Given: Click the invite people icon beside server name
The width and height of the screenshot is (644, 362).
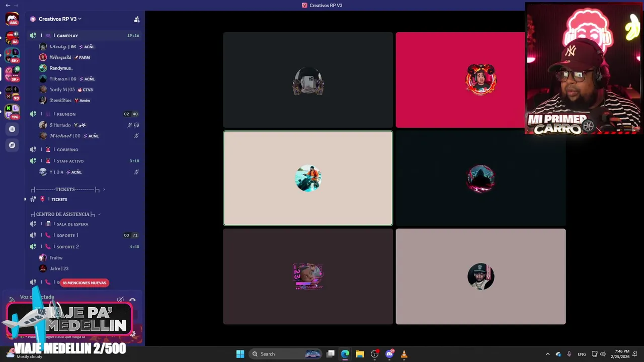Looking at the screenshot, I should 137,19.
